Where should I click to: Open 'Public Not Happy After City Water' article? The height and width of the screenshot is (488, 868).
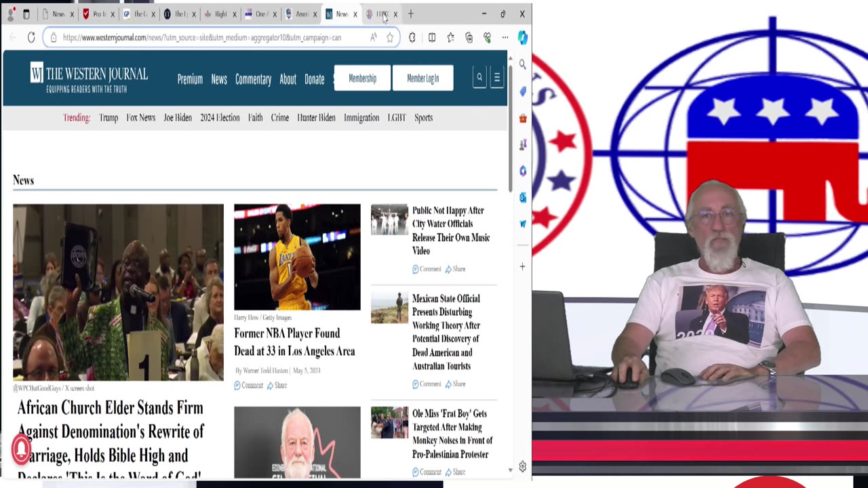click(x=451, y=230)
